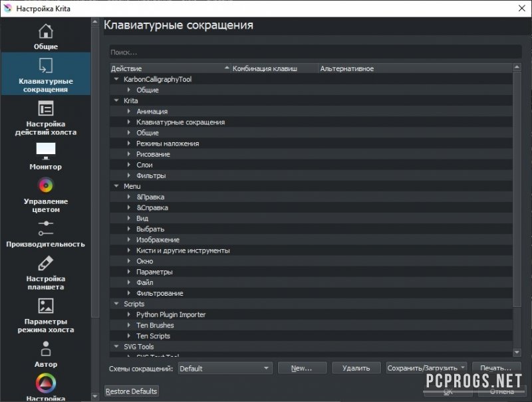Click the shortcut list scrollbar down arrow

(517, 353)
